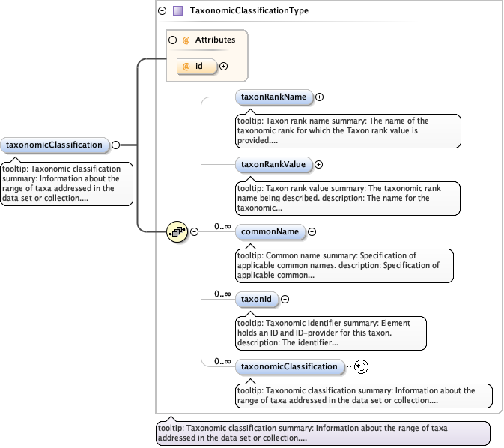
Task: Select the root taxonomicClassification element
Action: 55,145
